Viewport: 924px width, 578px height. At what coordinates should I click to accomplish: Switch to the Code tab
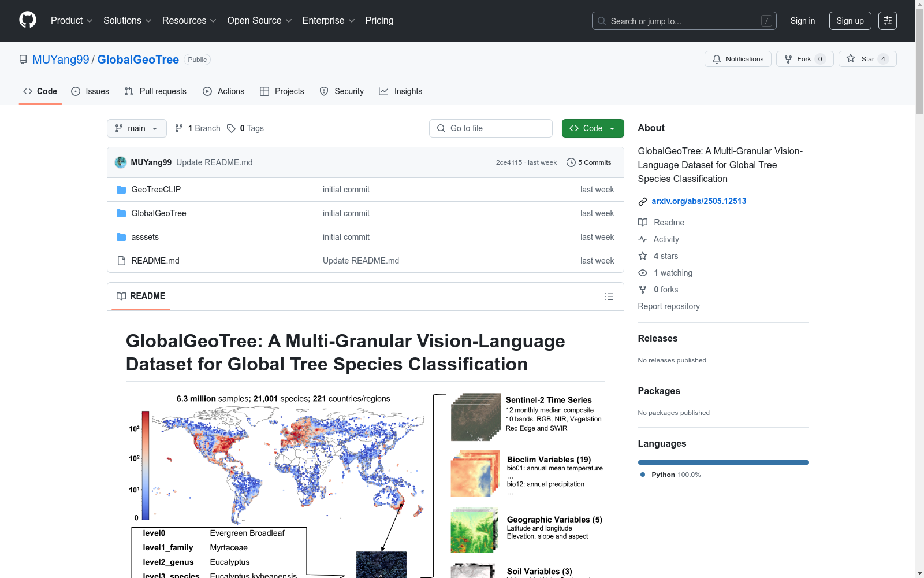tap(40, 91)
